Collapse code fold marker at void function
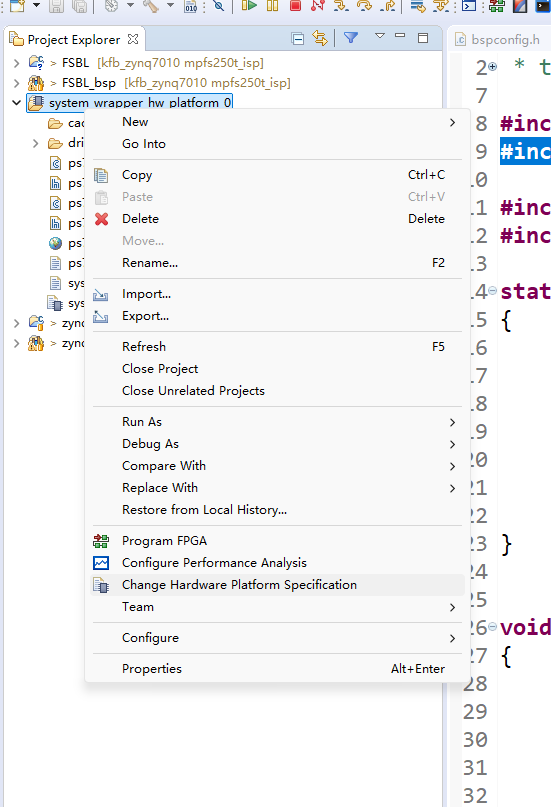The height and width of the screenshot is (807, 551). pyautogui.click(x=492, y=626)
